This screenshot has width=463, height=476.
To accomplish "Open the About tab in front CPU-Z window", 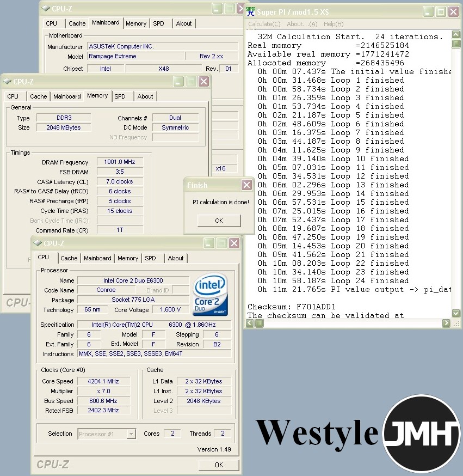I will click(176, 258).
